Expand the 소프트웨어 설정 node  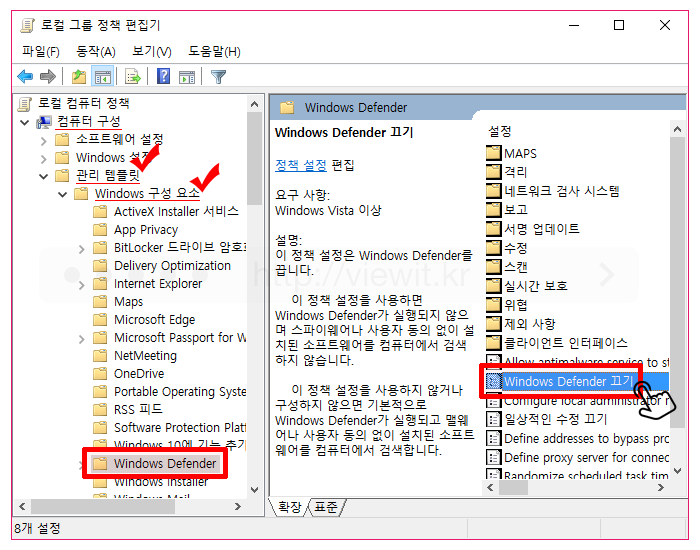pos(43,141)
